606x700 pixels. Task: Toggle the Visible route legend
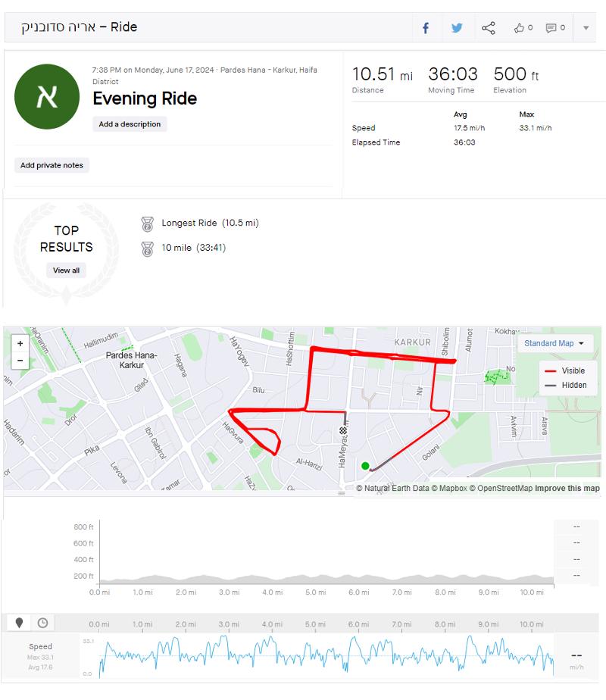[x=565, y=371]
